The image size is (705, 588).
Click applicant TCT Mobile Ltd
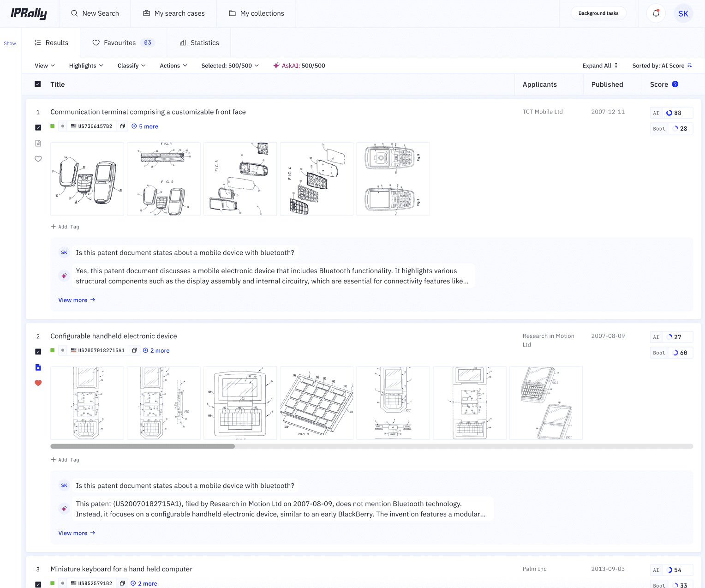point(543,112)
